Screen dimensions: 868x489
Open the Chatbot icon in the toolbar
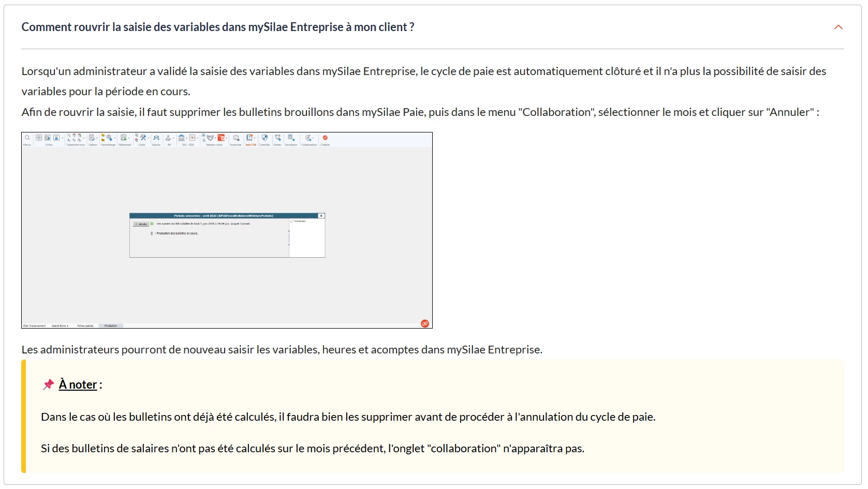pos(325,138)
